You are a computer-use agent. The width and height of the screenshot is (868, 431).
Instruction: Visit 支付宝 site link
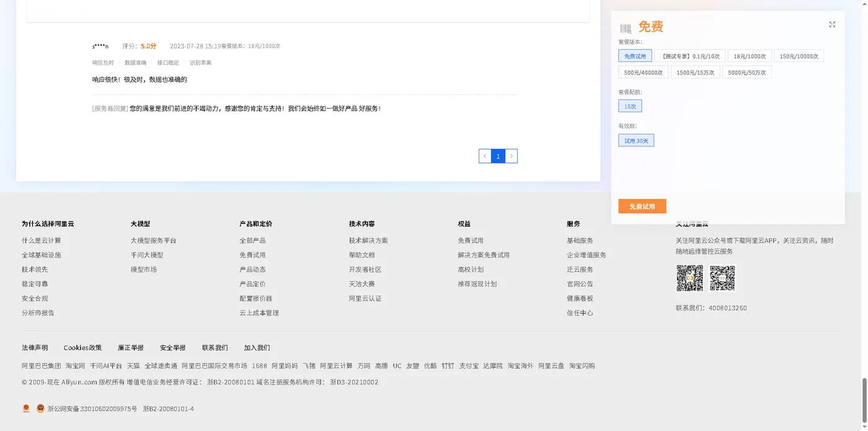pyautogui.click(x=469, y=366)
